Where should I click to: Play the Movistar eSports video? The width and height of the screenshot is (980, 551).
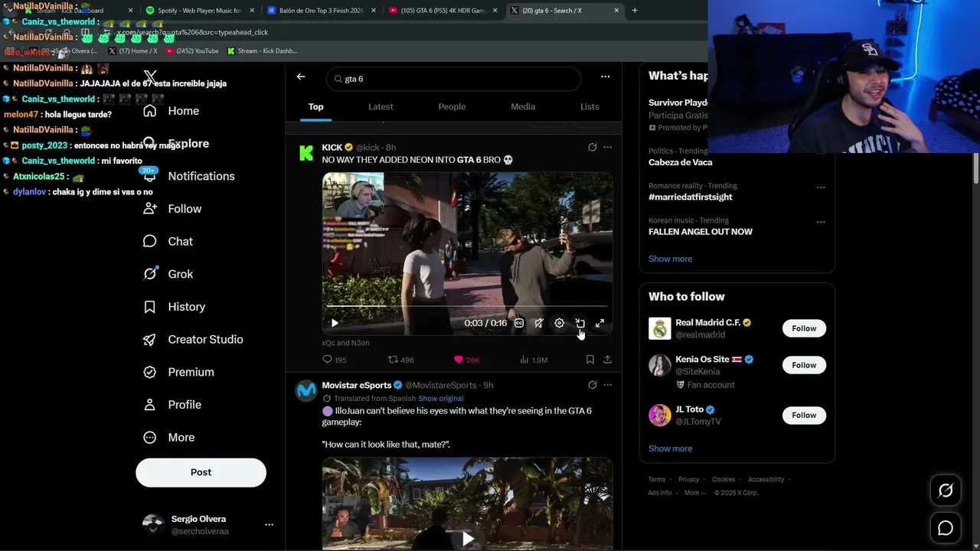(468, 539)
